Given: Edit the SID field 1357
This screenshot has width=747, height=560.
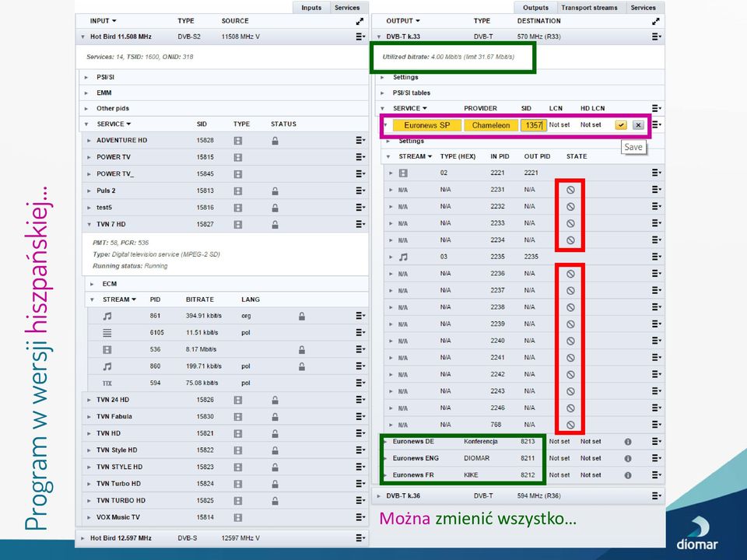Looking at the screenshot, I should coord(533,125).
